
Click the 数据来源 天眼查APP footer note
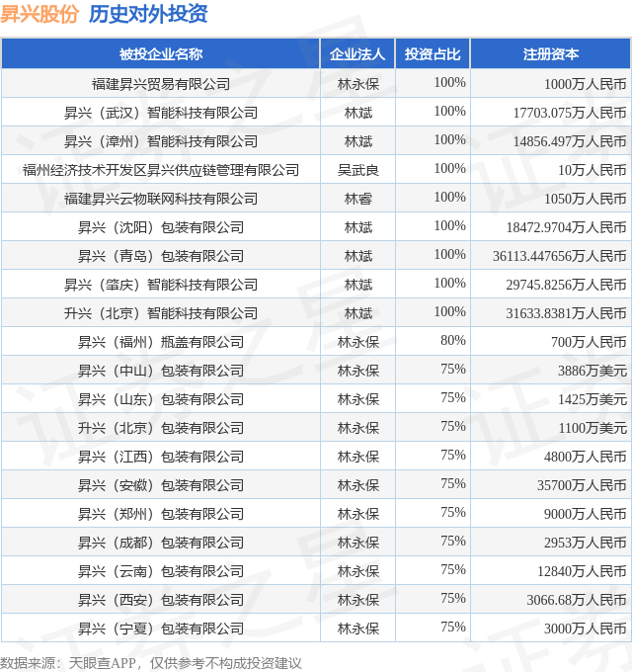151,663
